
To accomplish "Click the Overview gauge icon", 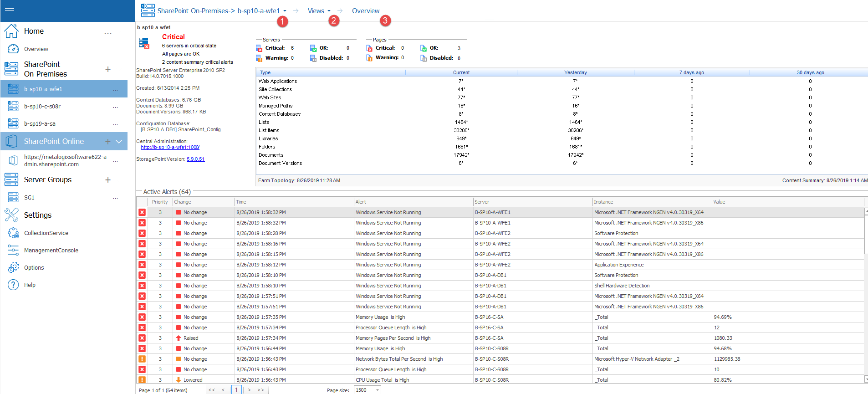I will click(x=13, y=49).
